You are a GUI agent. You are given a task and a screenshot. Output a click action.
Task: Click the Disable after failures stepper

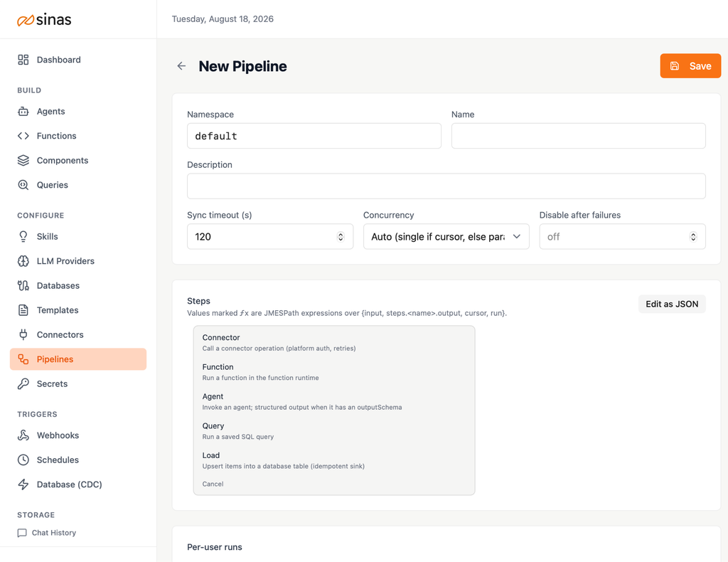pyautogui.click(x=693, y=237)
